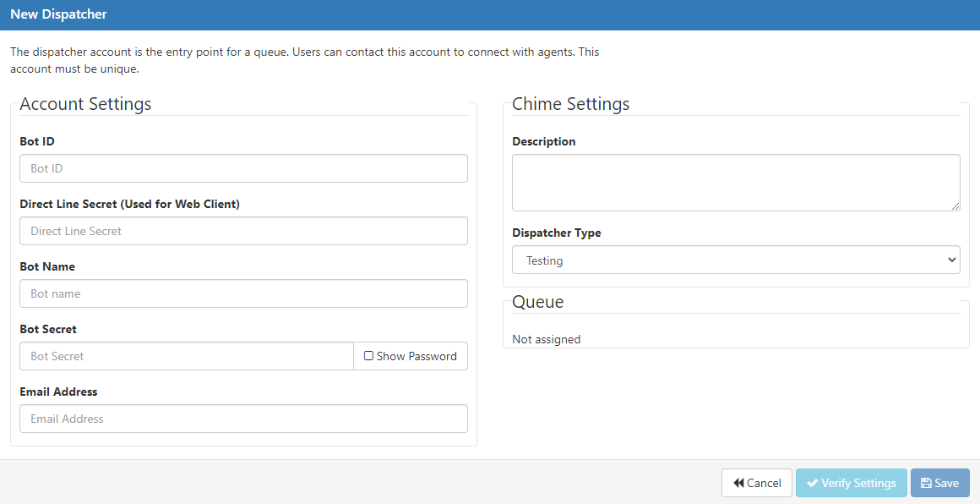Click the Bot Secret password field
The image size is (980, 504).
pyautogui.click(x=187, y=356)
